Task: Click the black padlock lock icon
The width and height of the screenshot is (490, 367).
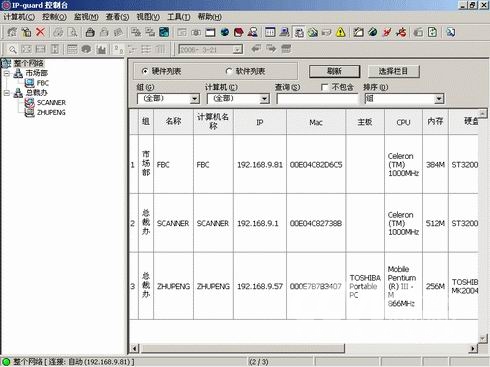Action: [90, 32]
